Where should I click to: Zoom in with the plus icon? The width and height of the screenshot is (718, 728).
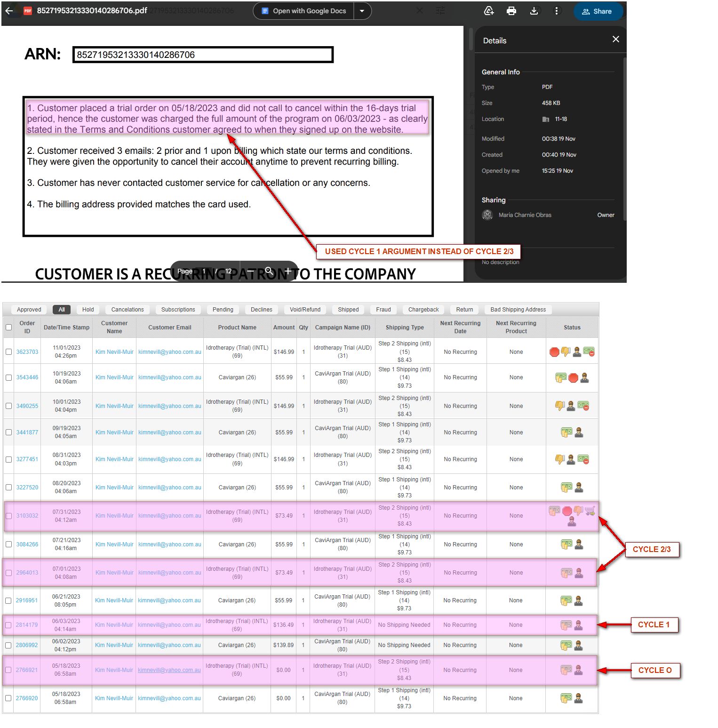point(288,271)
